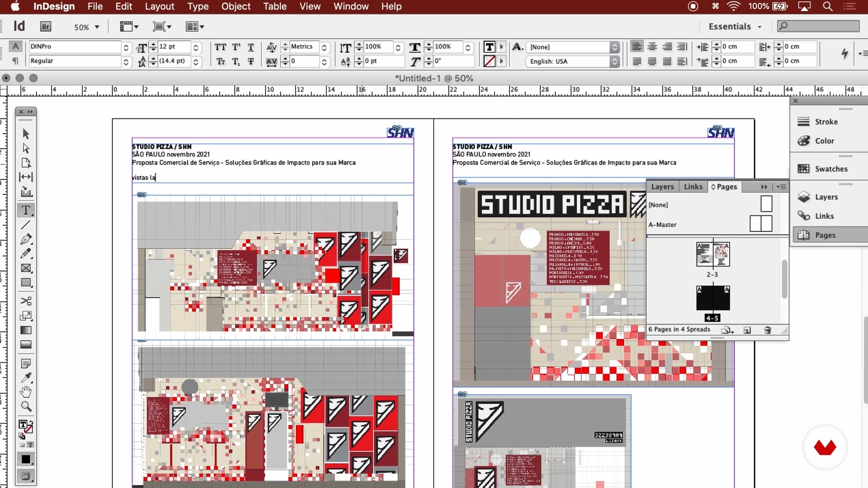Select the Gradient Feather tool
This screenshot has height=488, width=868.
click(26, 345)
